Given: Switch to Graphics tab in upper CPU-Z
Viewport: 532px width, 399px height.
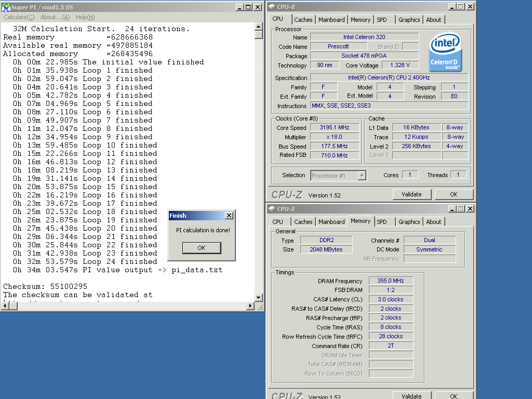Looking at the screenshot, I should pos(409,20).
